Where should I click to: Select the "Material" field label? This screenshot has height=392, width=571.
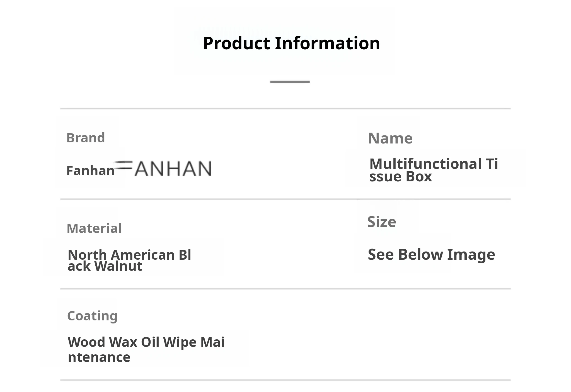pyautogui.click(x=94, y=228)
